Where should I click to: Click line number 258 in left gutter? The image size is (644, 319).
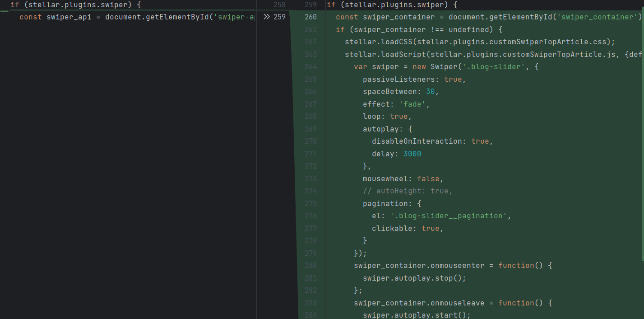point(279,5)
